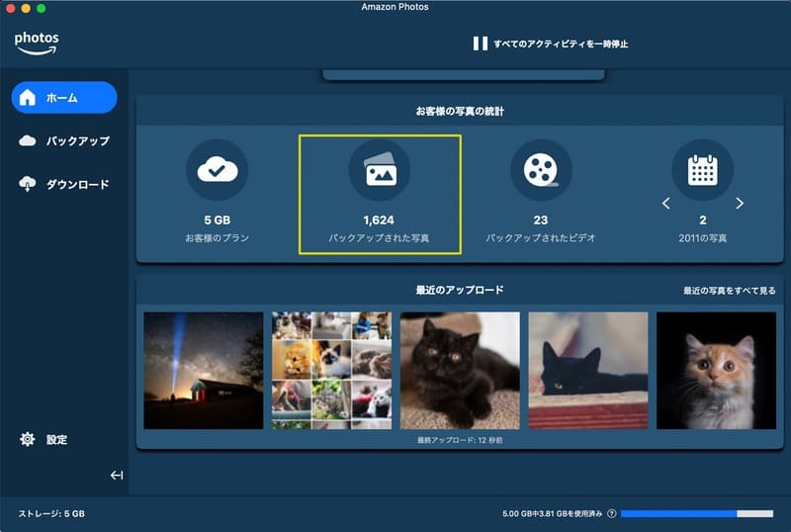Click the 1,624 backed-up photos count
The image size is (791, 532).
(x=380, y=220)
